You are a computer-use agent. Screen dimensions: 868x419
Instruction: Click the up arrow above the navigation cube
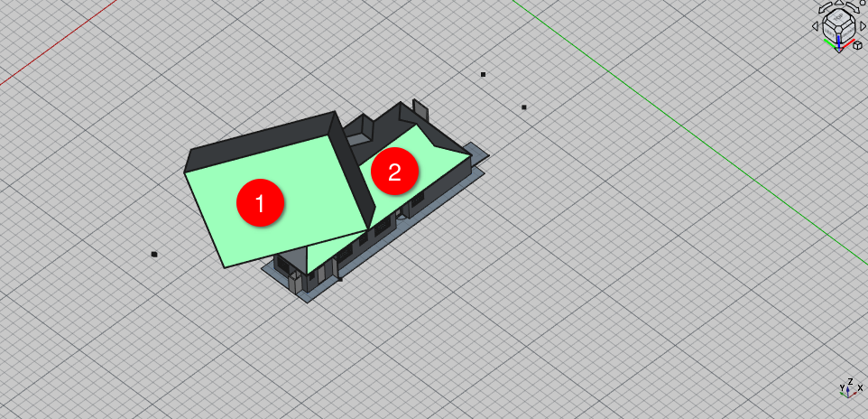coord(839,4)
